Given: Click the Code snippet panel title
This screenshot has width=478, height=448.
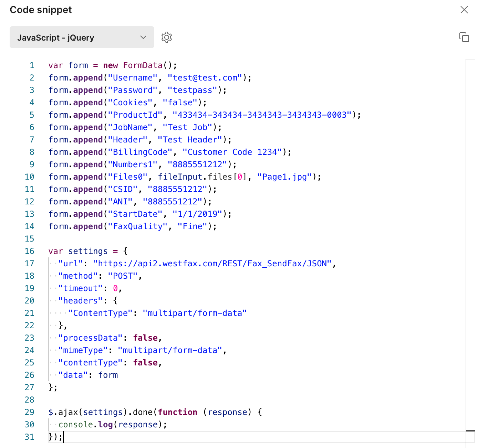Looking at the screenshot, I should (x=41, y=10).
